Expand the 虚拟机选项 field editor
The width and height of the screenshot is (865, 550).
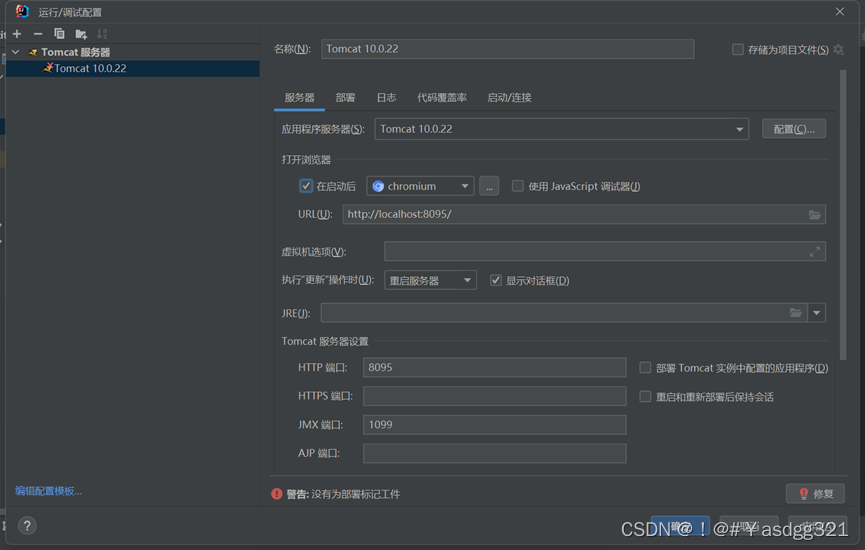point(814,252)
